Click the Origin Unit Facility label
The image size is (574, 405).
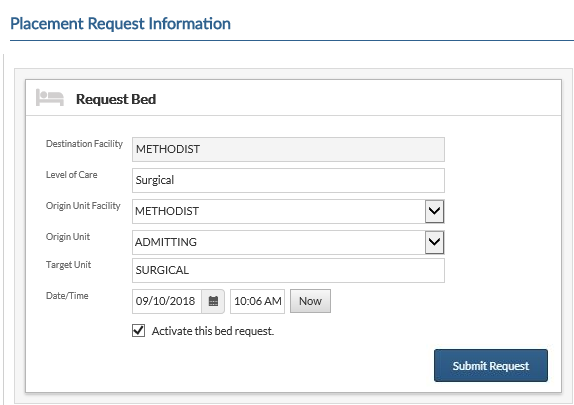pyautogui.click(x=83, y=206)
